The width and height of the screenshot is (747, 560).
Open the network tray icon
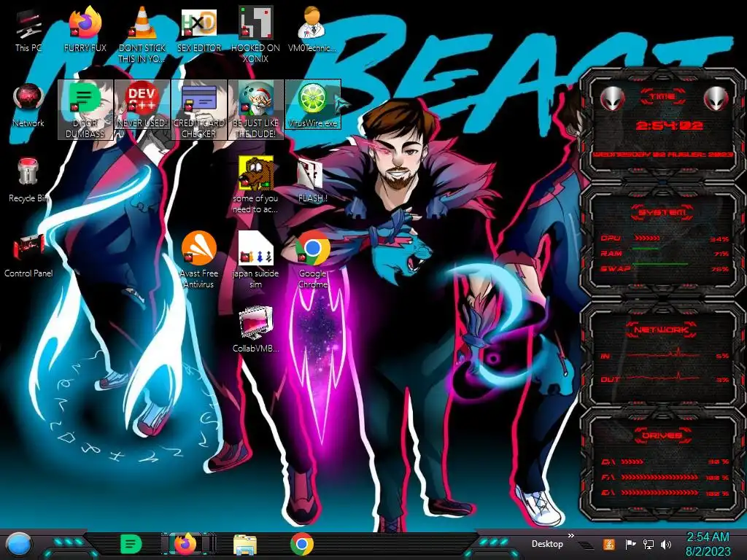pyautogui.click(x=648, y=544)
